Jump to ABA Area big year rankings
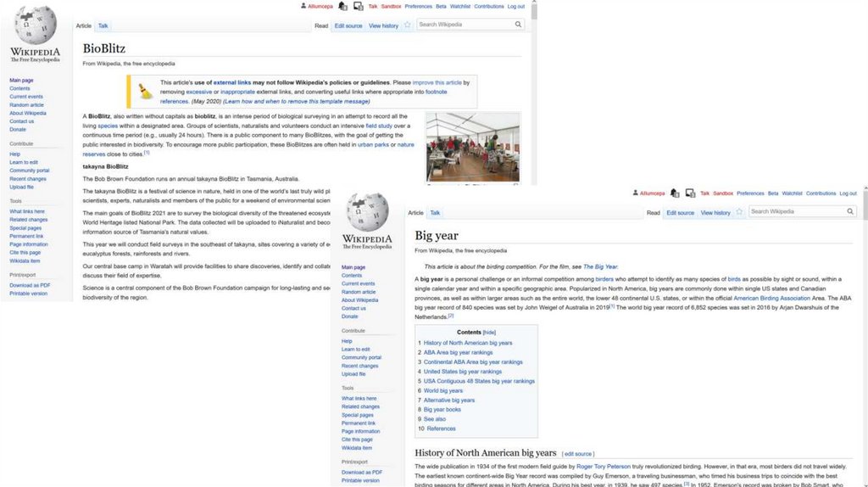The height and width of the screenshot is (487, 868). coord(458,352)
